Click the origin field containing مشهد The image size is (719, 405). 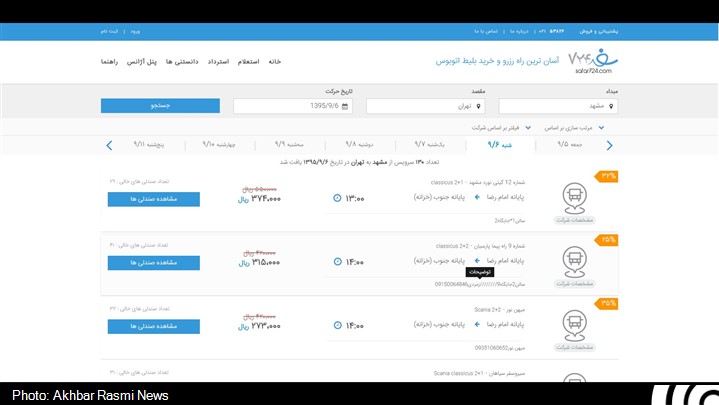(x=558, y=106)
